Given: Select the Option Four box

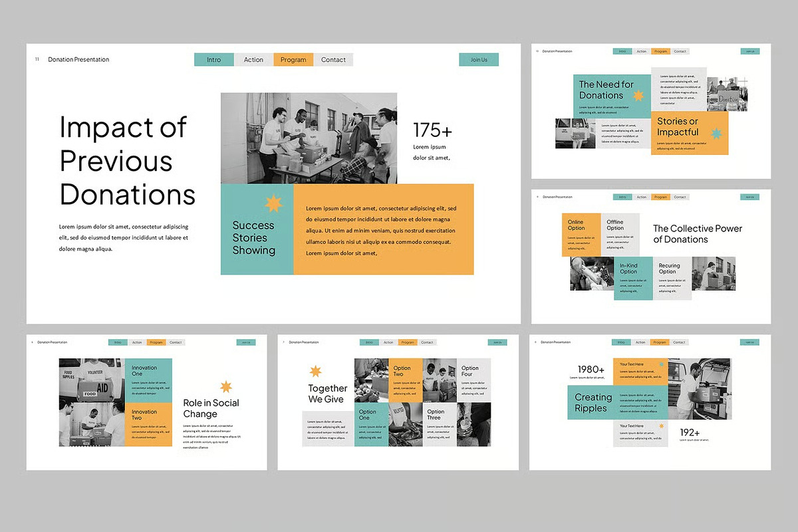Looking at the screenshot, I should pos(474,380).
